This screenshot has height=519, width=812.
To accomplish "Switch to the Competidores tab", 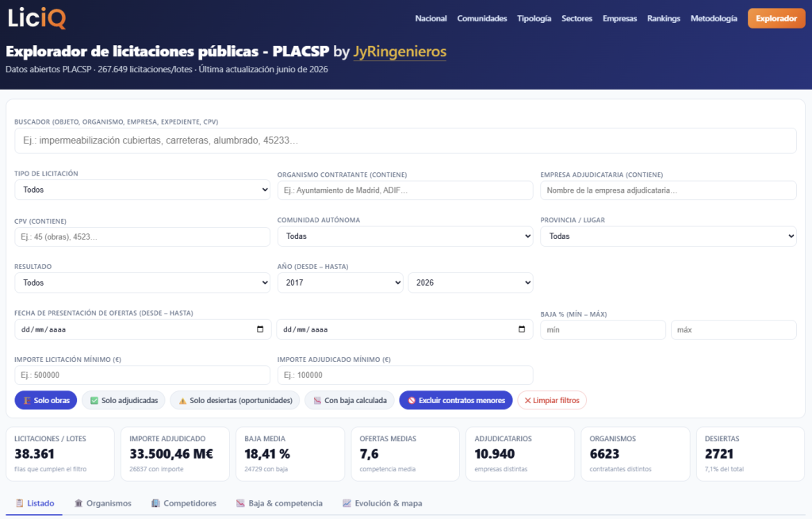I will point(184,503).
